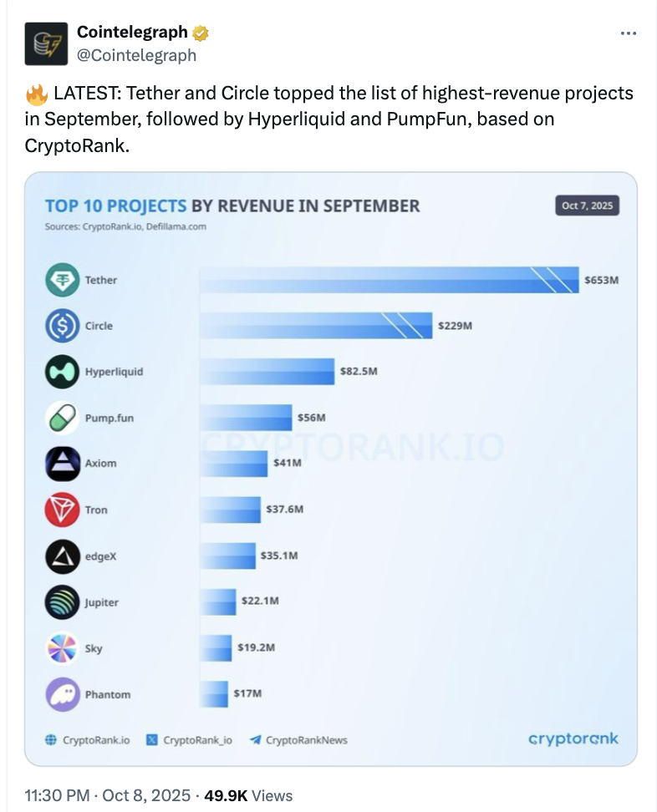Screen dimensions: 657x812
Task: Click the edgeX logo icon
Action: 62,556
